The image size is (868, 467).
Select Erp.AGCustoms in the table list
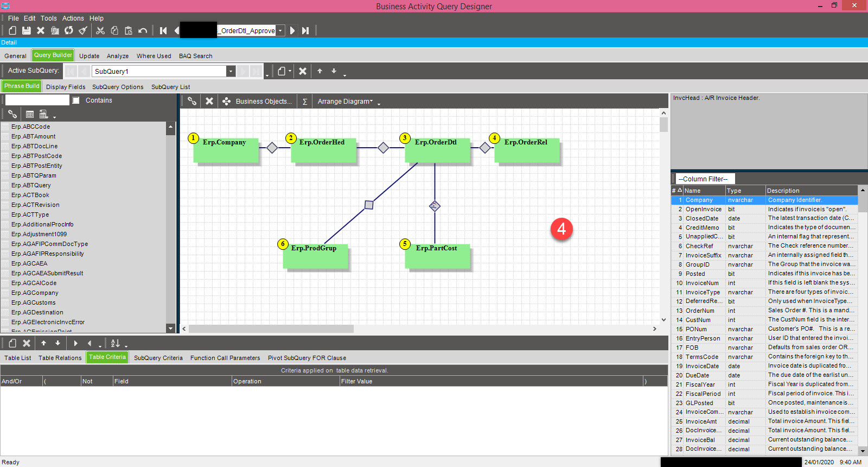34,302
